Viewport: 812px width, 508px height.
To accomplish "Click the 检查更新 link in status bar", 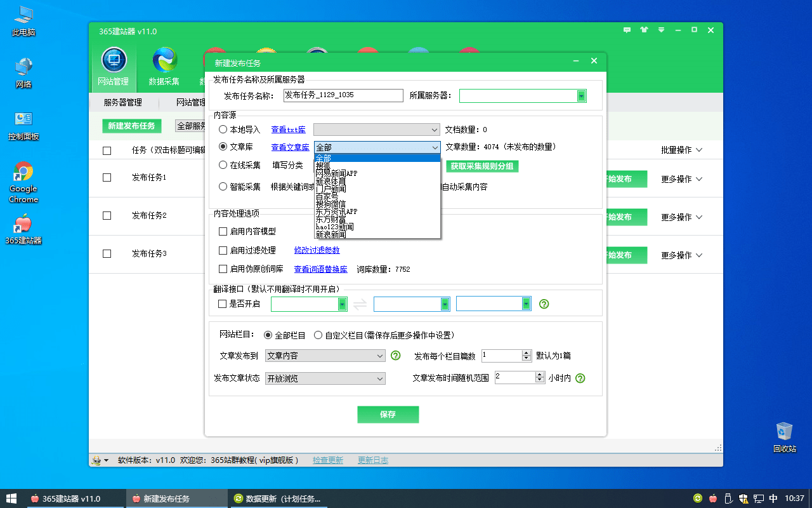I will pyautogui.click(x=328, y=460).
